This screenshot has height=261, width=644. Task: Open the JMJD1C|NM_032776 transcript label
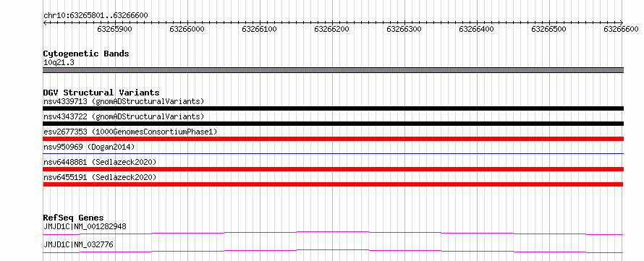[x=78, y=245]
